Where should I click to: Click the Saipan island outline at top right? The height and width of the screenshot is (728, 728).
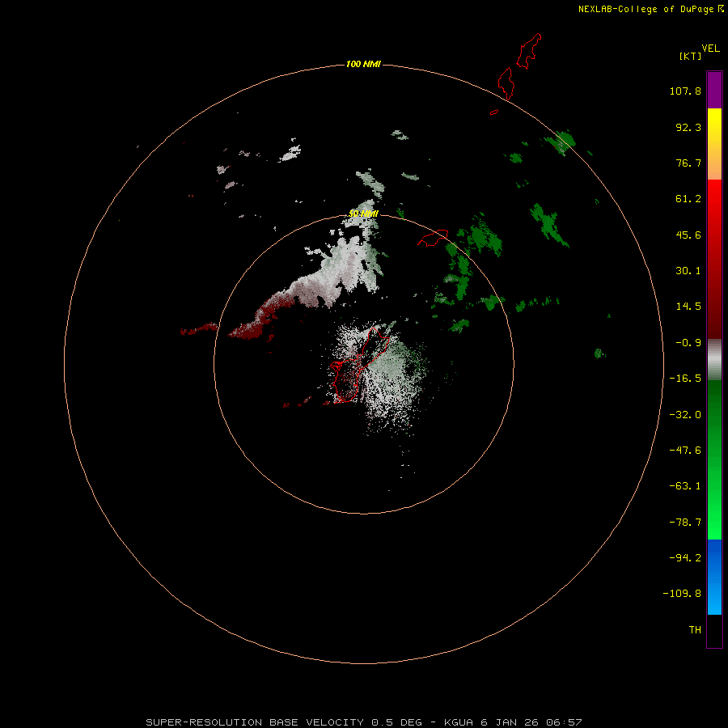pyautogui.click(x=529, y=51)
